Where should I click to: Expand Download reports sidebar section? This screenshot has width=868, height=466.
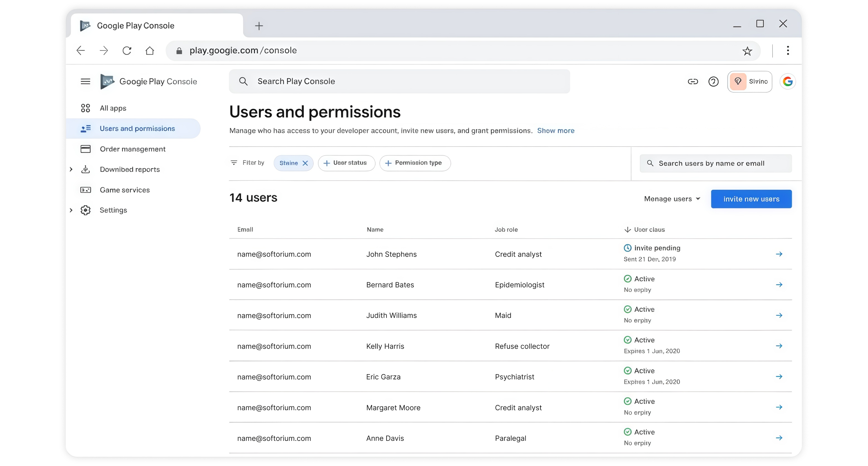click(x=71, y=169)
